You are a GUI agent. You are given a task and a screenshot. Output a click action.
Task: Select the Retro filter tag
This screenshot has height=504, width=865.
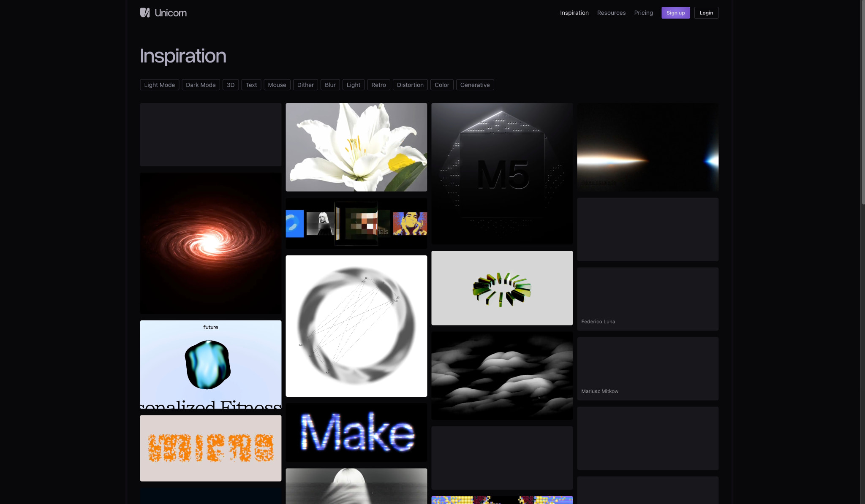coord(378,85)
